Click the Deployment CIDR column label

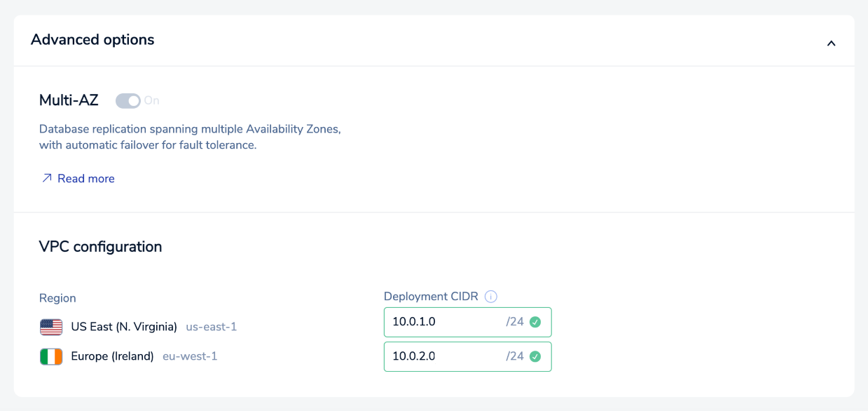coord(431,297)
